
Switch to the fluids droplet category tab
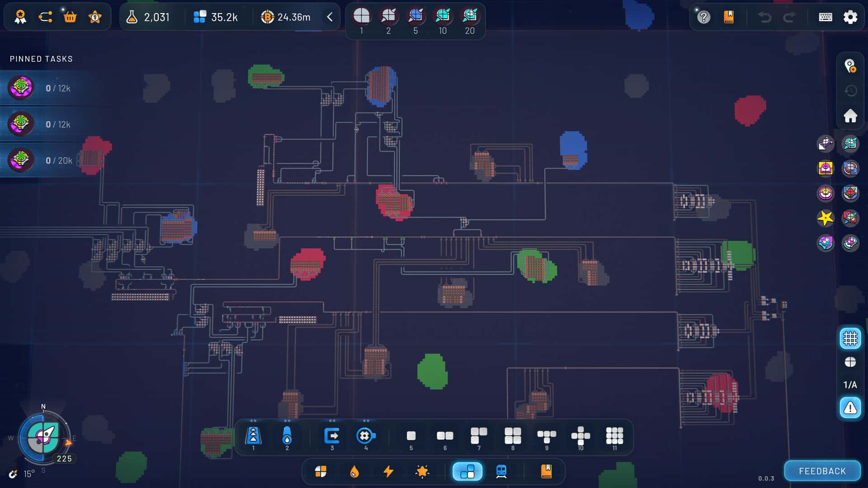point(354,472)
